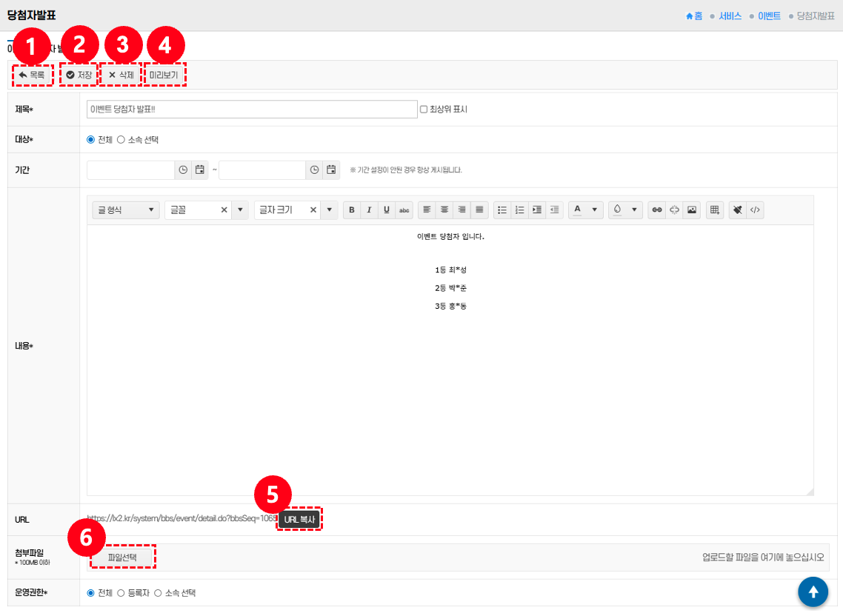The width and height of the screenshot is (843, 616).
Task: Insert a bulleted list
Action: (502, 210)
